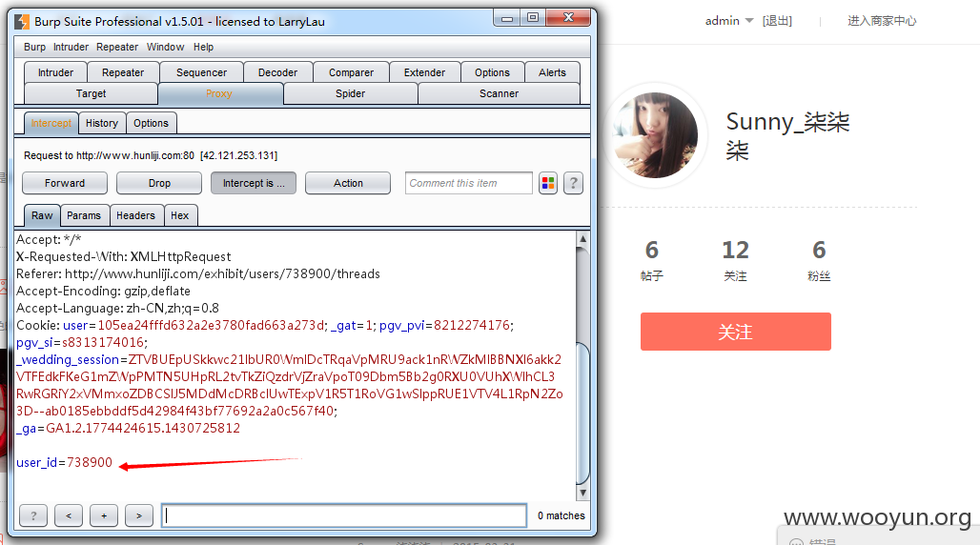Click the Forward button

coord(65,183)
